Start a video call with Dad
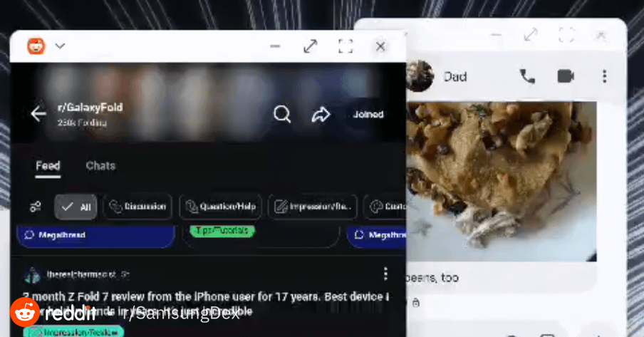 [x=566, y=76]
